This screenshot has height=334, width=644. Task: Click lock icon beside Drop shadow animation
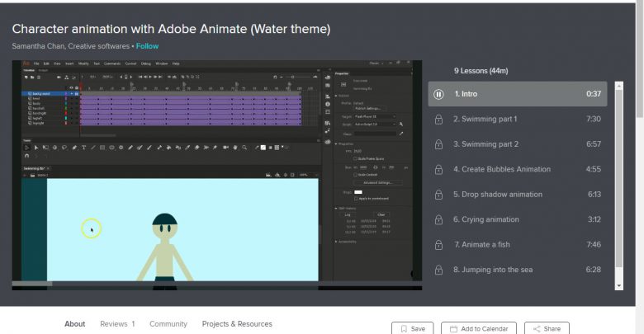coord(438,195)
